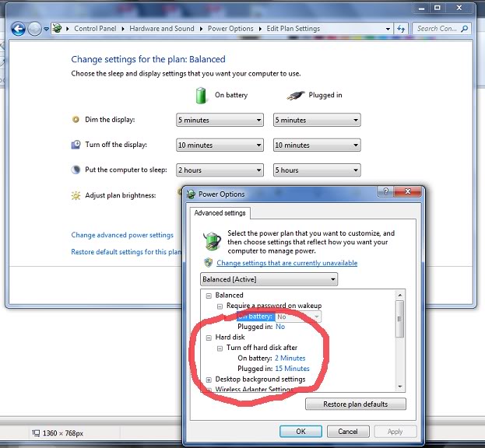This screenshot has width=485, height=448.
Task: Click the Adjust plan brightness sun icon
Action: point(76,195)
